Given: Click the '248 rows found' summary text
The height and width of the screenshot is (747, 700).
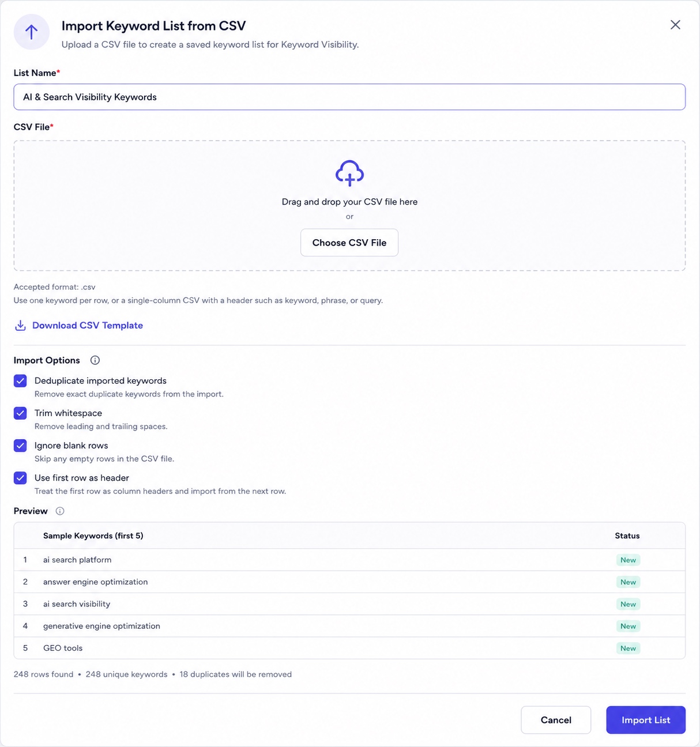Looking at the screenshot, I should (x=43, y=674).
